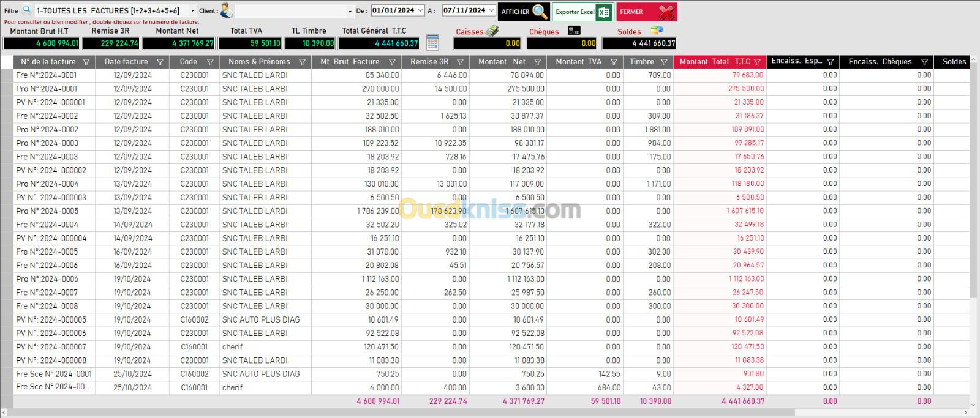Screen dimensions: 980x418
Task: Open the start date picker dropdown
Action: tap(420, 10)
